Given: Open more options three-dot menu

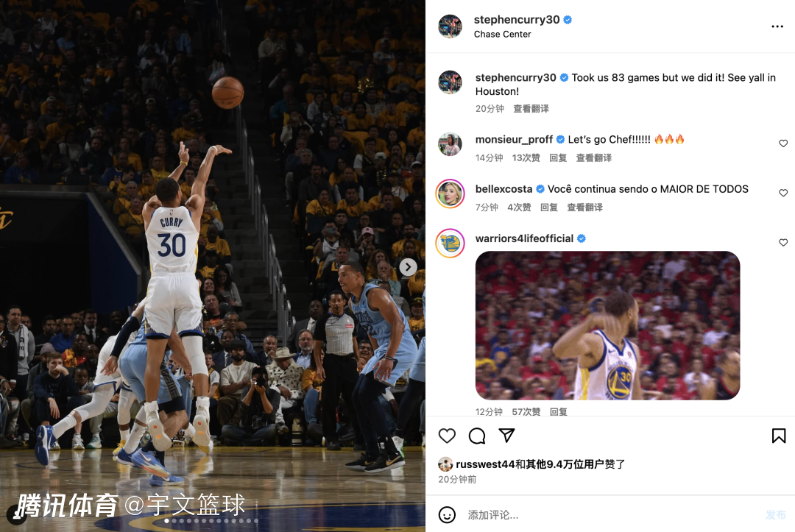Looking at the screenshot, I should point(777,26).
